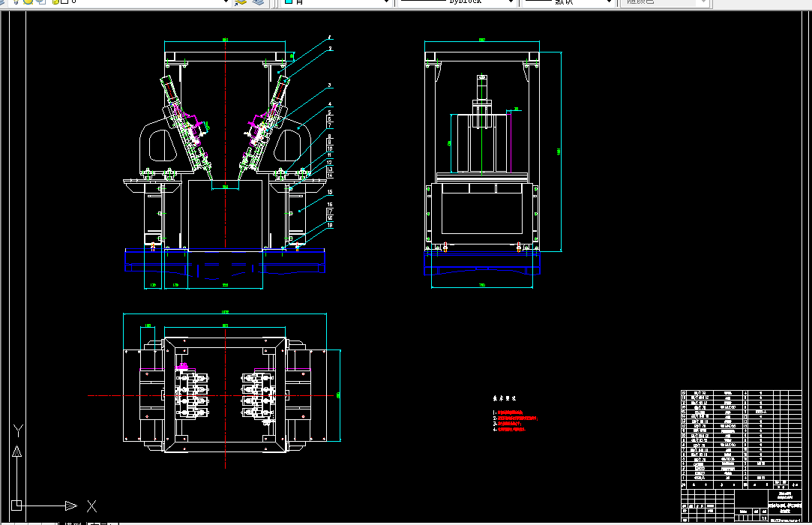Expand the color control dropdown
The height and width of the screenshot is (525, 812).
click(x=386, y=2)
